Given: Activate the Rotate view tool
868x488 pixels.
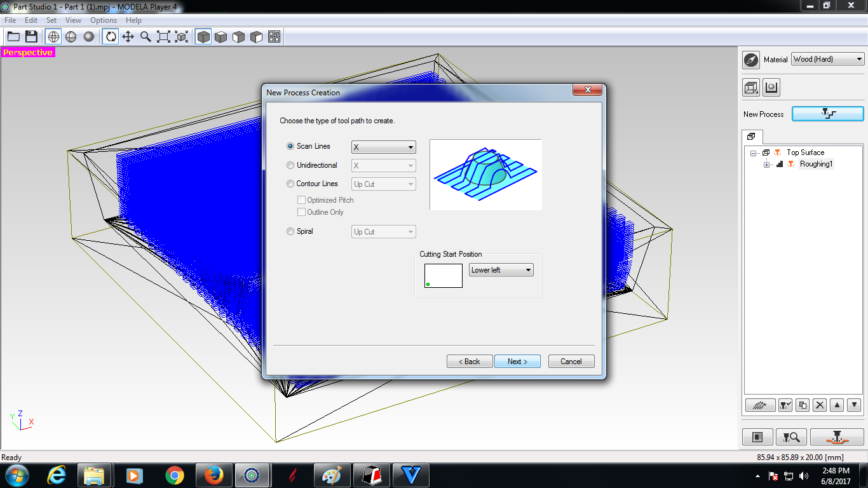Looking at the screenshot, I should (x=111, y=37).
